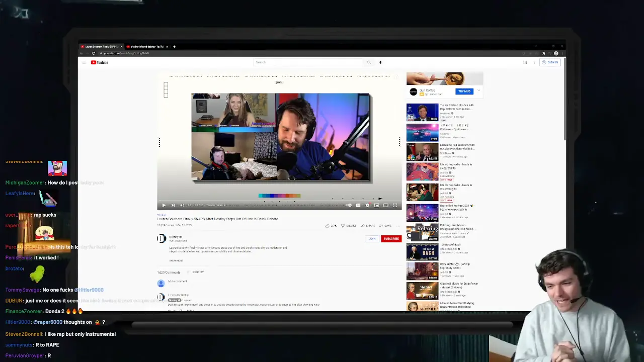Expand the description with Show More
The image size is (644, 362).
(176, 260)
